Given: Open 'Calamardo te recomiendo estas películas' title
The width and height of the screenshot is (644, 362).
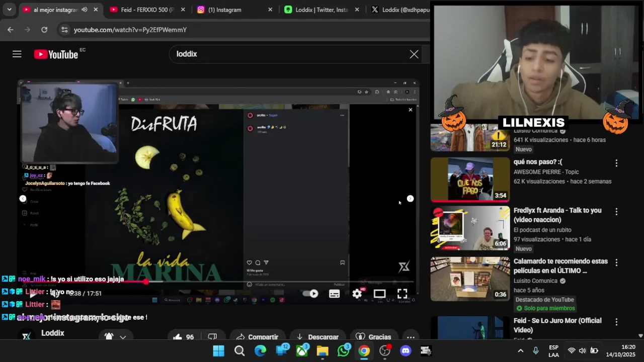Looking at the screenshot, I should (x=561, y=266).
